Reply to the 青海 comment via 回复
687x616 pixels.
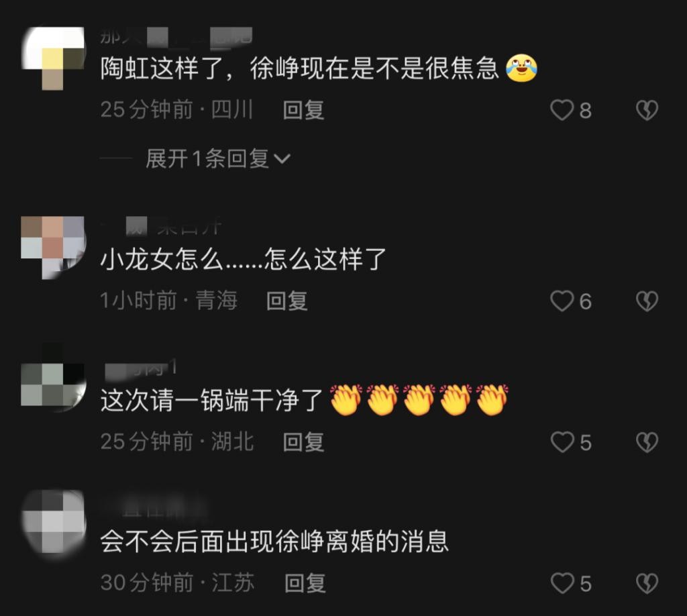tap(287, 301)
